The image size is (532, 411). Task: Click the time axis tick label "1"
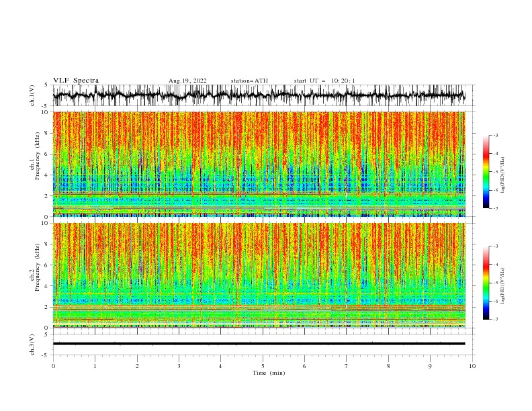click(95, 366)
